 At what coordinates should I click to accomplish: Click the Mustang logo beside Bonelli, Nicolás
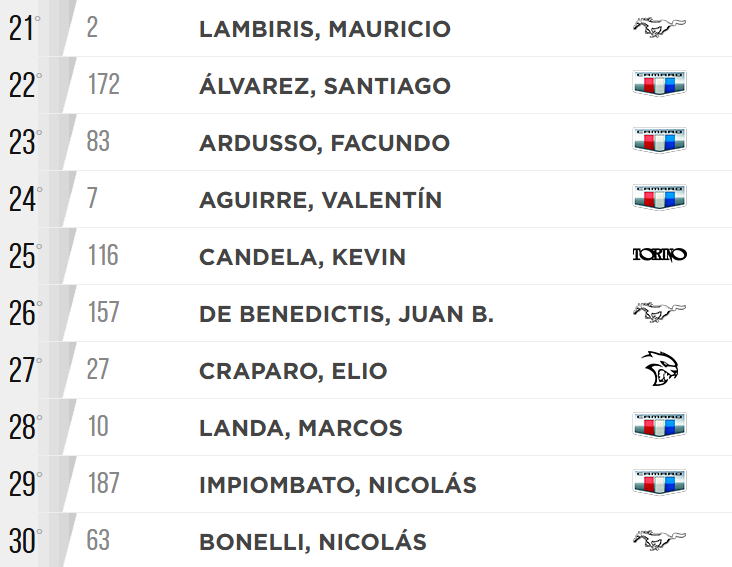[659, 541]
